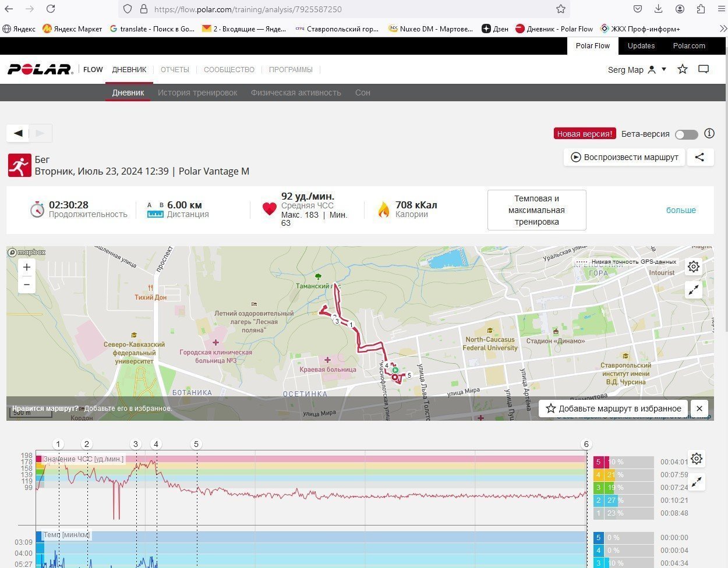Screen dimensions: 728x568
Task: Select heart rate zone 4 swatch
Action: coord(598,475)
